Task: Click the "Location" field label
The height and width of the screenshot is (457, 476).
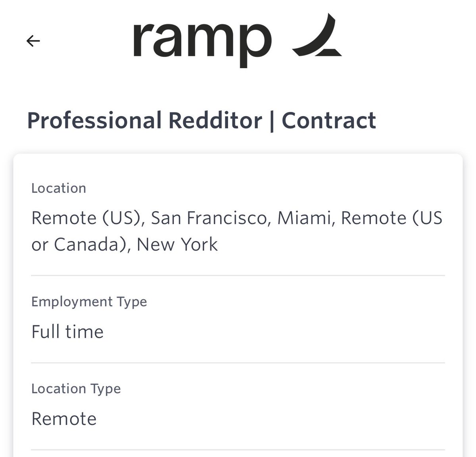Action: [x=59, y=188]
